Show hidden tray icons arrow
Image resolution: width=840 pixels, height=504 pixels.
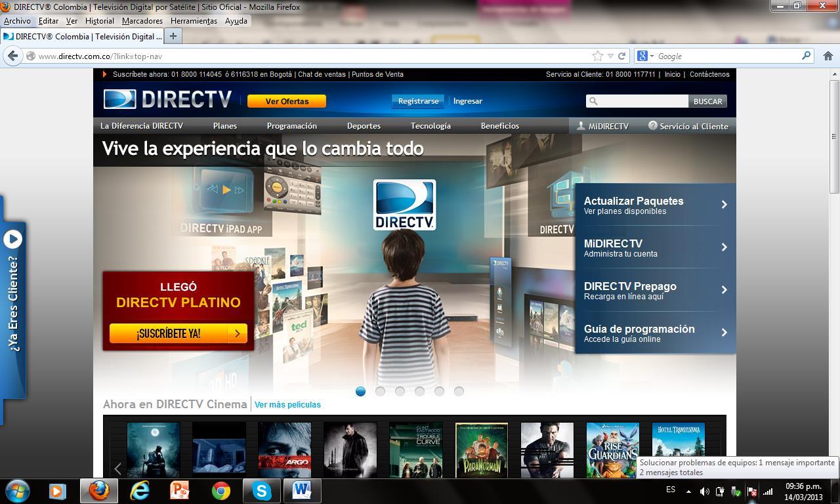tap(688, 491)
